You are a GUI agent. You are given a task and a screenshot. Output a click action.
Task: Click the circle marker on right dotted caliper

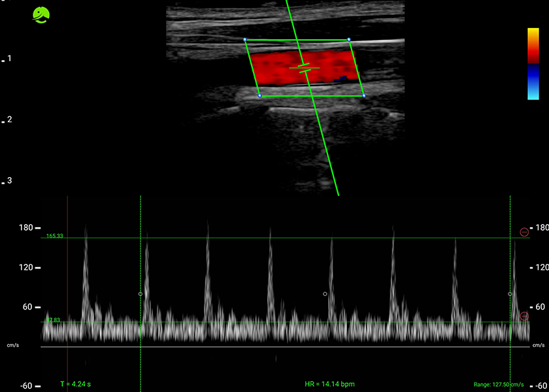click(510, 294)
